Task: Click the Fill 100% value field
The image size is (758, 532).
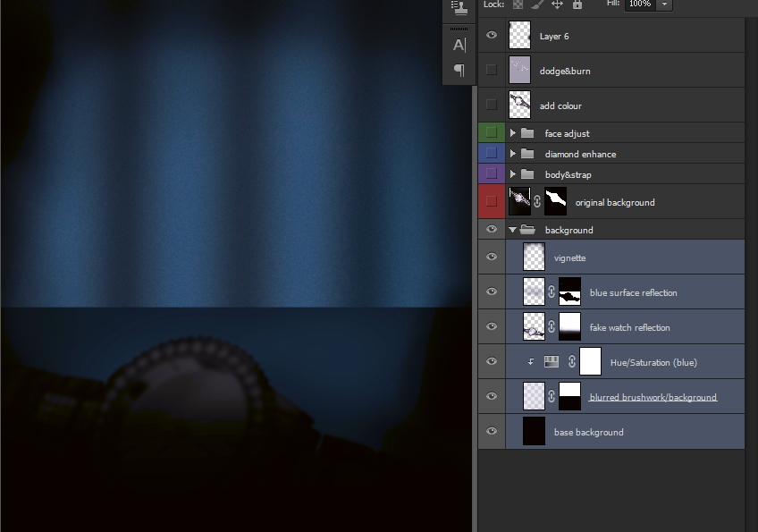Action: pyautogui.click(x=641, y=4)
